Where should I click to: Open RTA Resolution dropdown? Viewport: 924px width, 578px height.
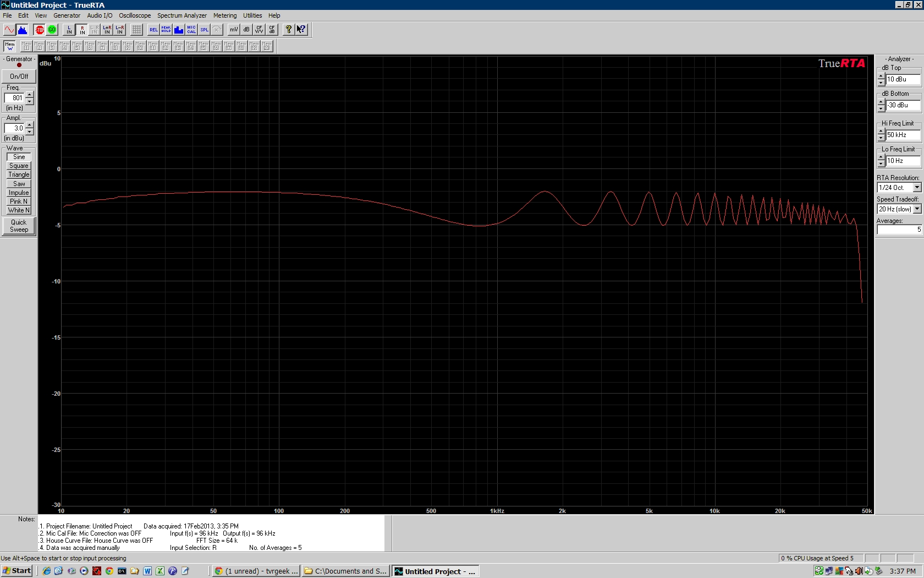pos(917,188)
